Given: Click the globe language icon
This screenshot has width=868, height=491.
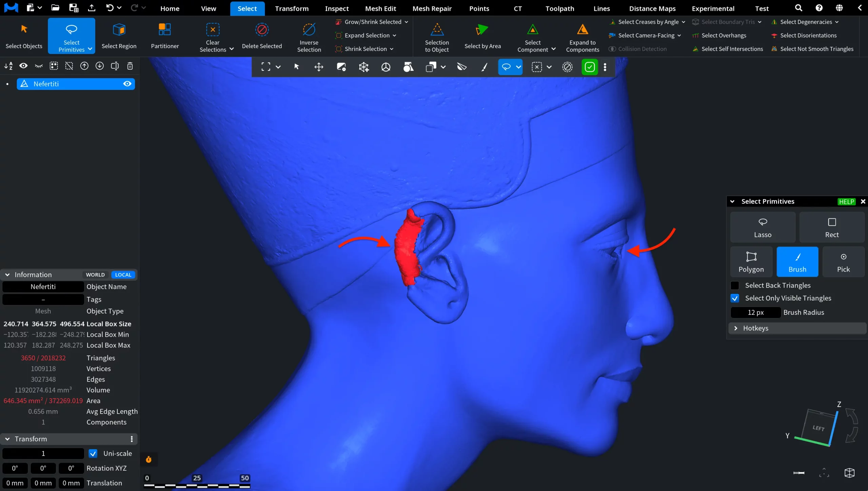Looking at the screenshot, I should coord(839,8).
